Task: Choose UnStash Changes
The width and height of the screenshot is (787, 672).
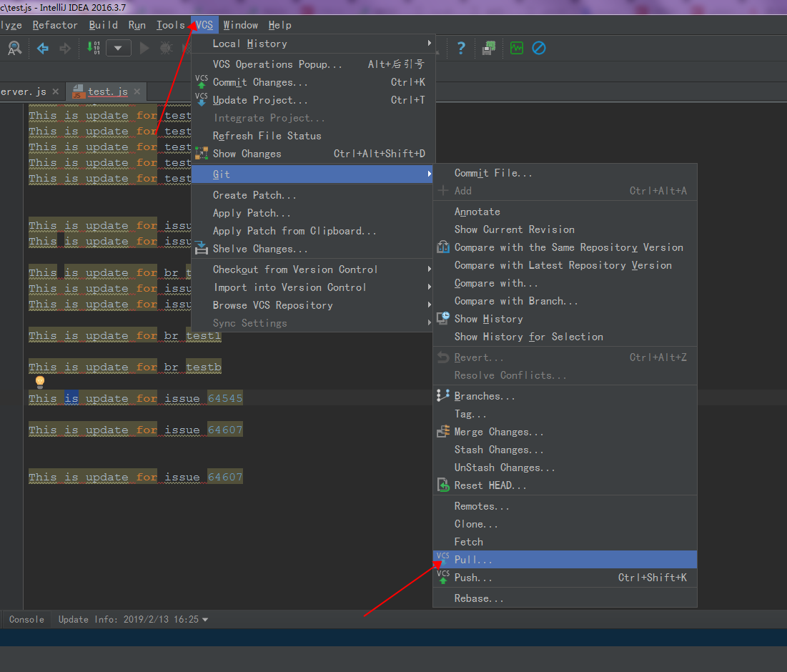Action: click(x=565, y=468)
